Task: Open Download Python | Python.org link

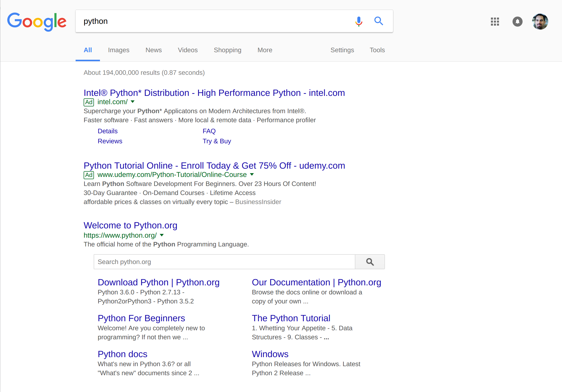Action: 158,282
